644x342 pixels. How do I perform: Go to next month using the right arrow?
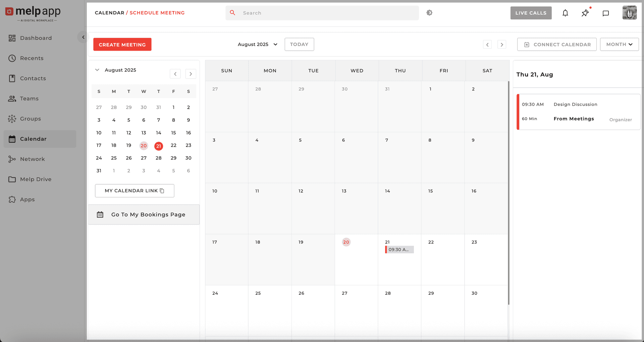pos(501,44)
